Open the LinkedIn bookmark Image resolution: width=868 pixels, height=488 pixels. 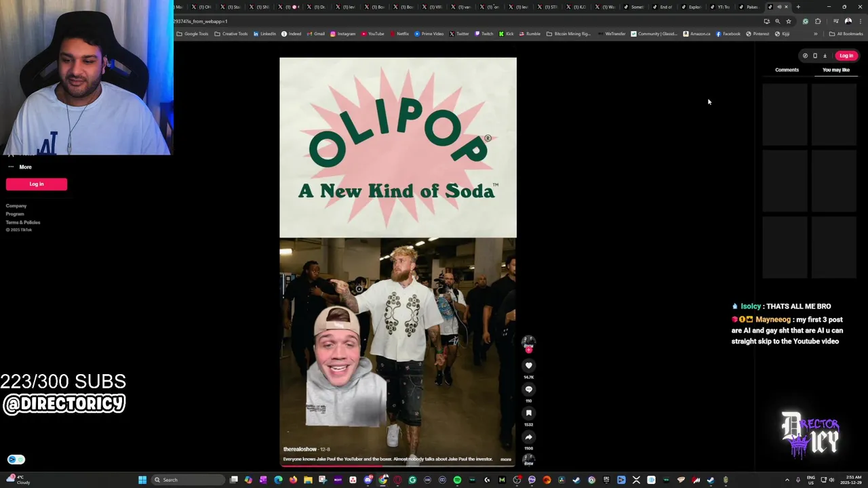click(x=264, y=34)
